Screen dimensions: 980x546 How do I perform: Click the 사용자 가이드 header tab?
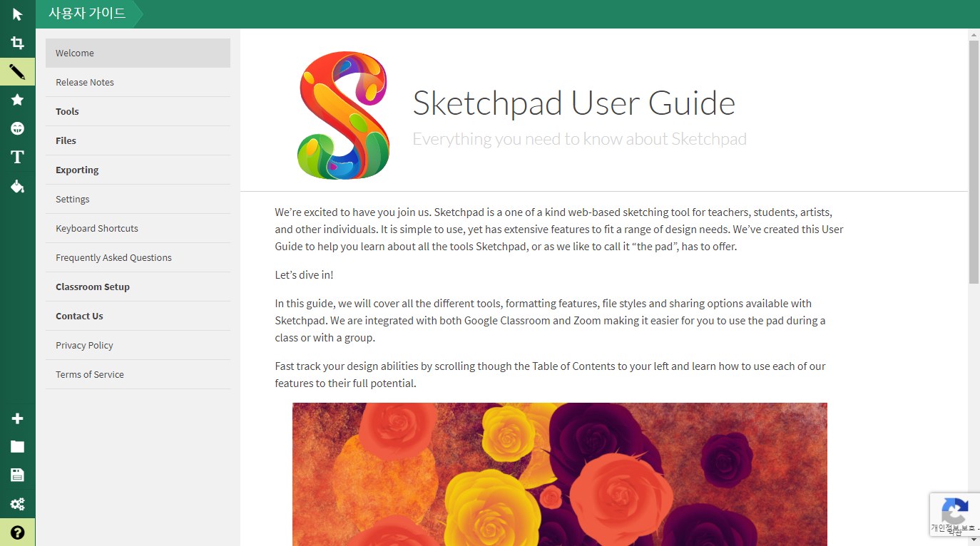coord(87,14)
